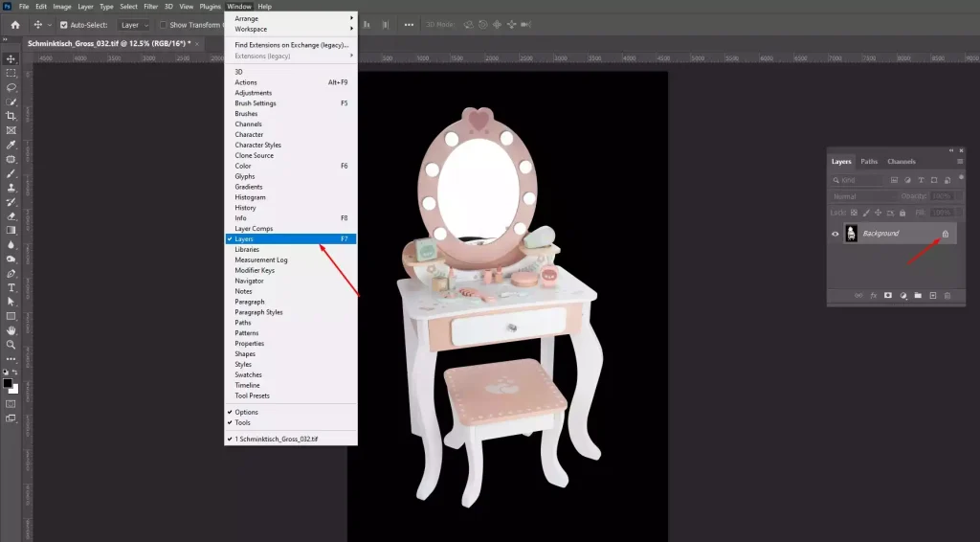Expand the Arrange submenu
Screen dimensions: 980x542
click(x=291, y=19)
